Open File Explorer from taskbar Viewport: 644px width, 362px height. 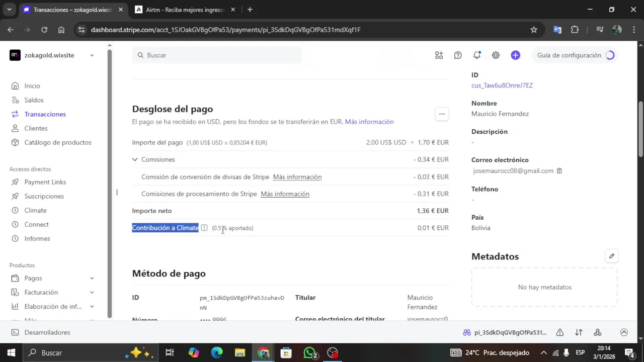coord(239,353)
